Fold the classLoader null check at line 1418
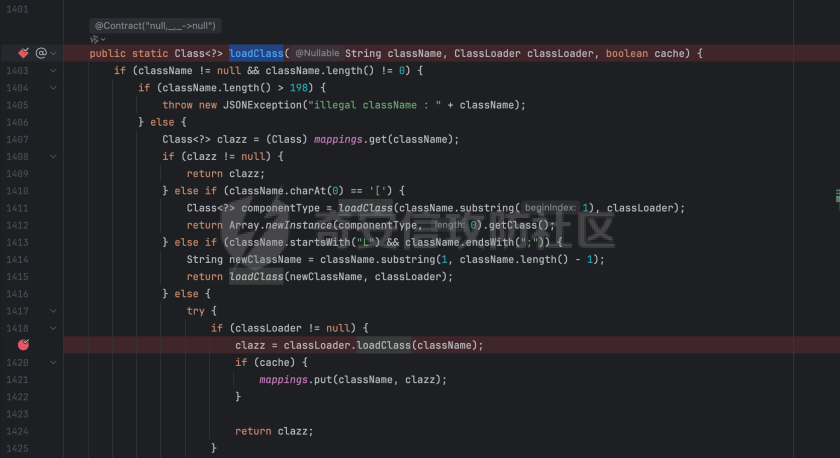840x458 pixels. (x=54, y=328)
